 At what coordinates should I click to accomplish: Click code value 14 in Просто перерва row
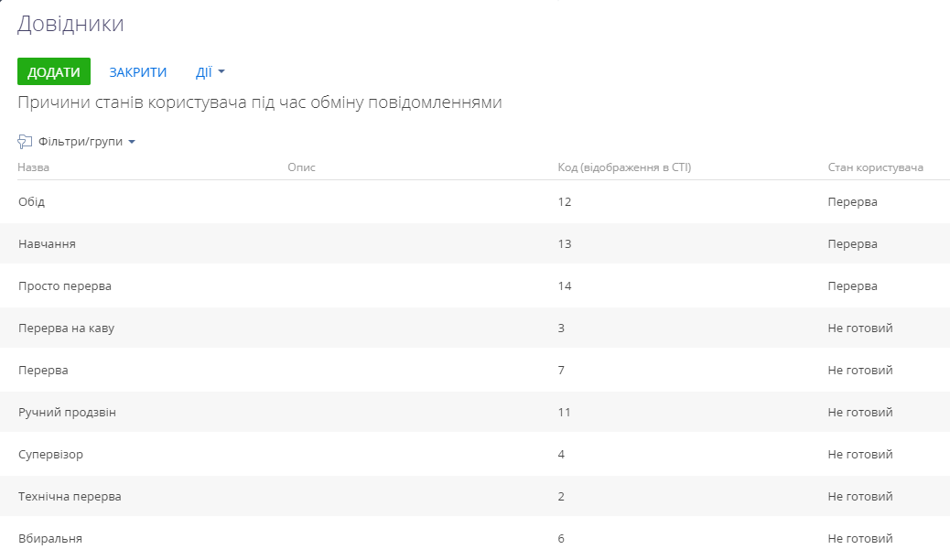click(x=565, y=286)
